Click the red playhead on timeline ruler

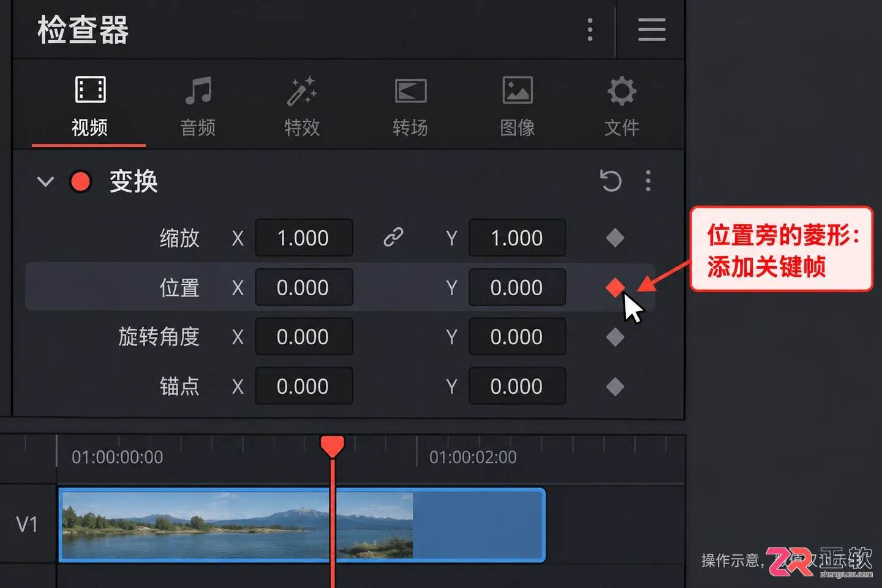[333, 447]
